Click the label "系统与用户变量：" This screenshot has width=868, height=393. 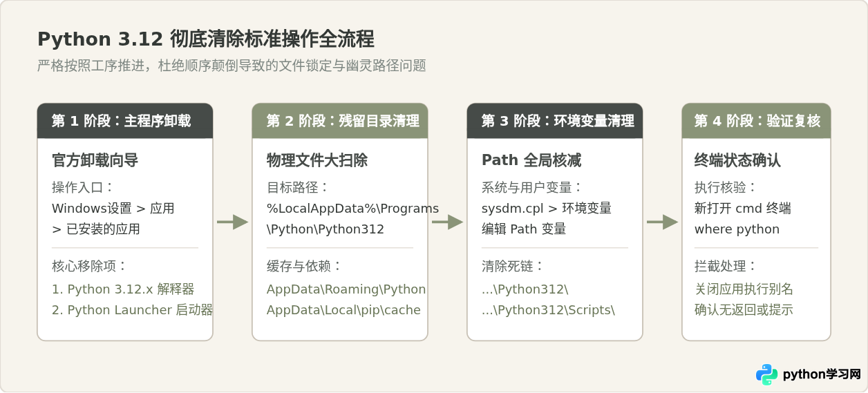[533, 187]
